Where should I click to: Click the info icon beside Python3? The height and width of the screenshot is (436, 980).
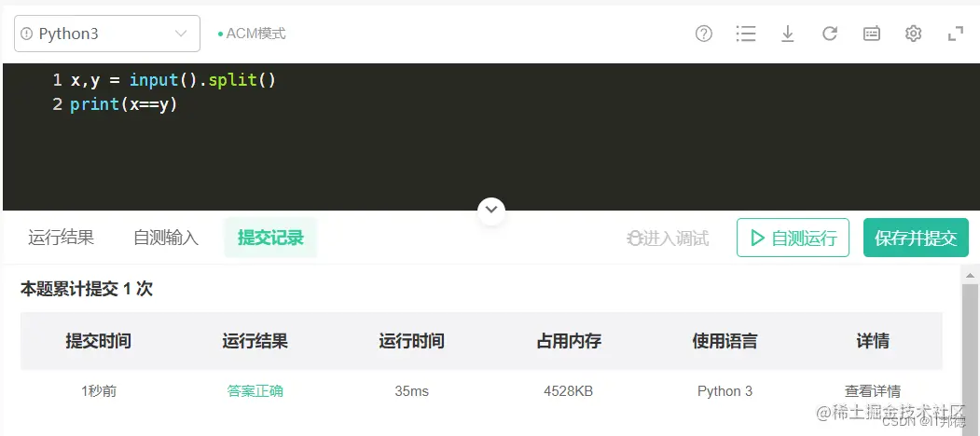pos(27,34)
